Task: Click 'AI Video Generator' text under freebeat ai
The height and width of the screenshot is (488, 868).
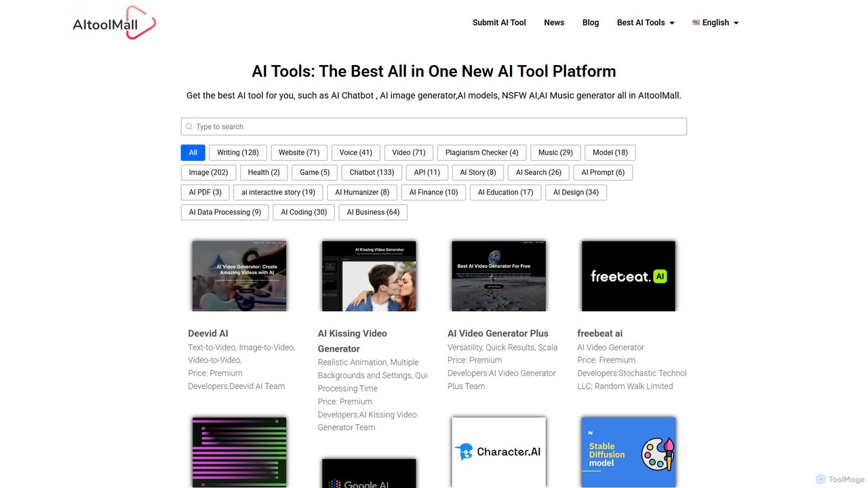Action: [x=611, y=348]
